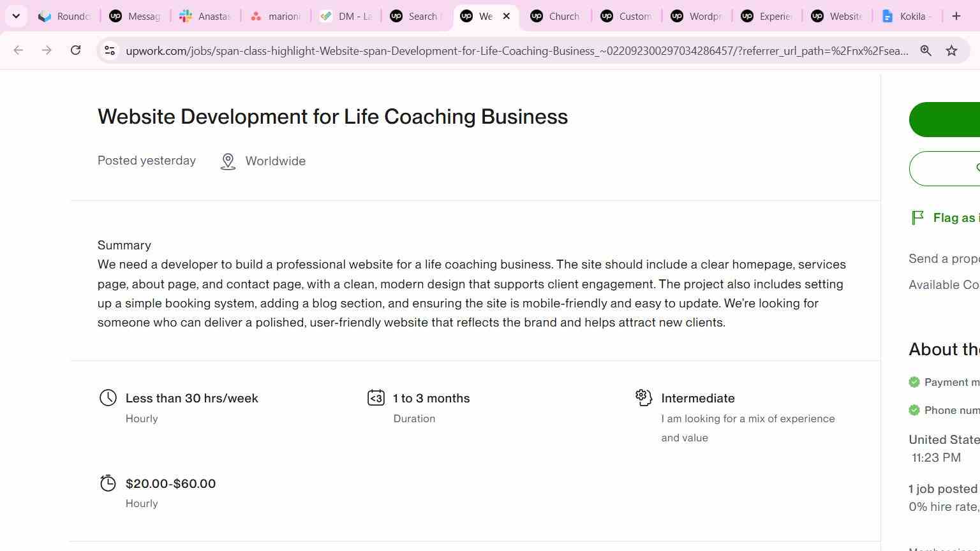980x551 pixels.
Task: Switch to the Messages tab
Action: pos(135,16)
